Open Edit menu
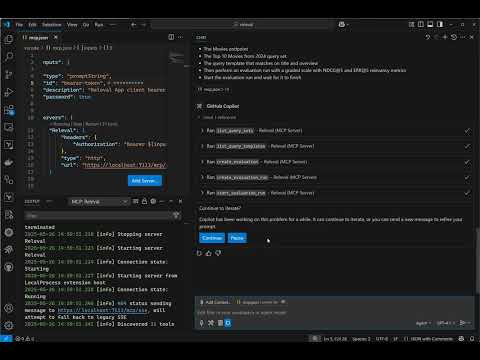This screenshot has height=360, width=480. (32, 25)
